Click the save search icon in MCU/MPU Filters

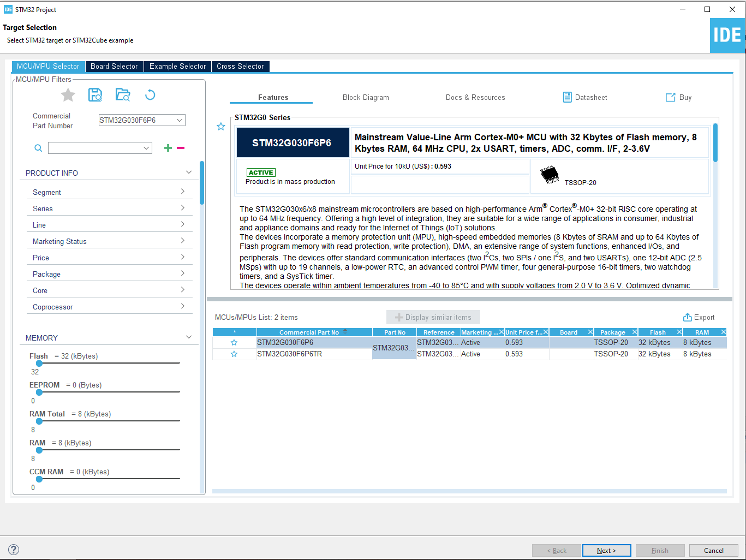(96, 95)
